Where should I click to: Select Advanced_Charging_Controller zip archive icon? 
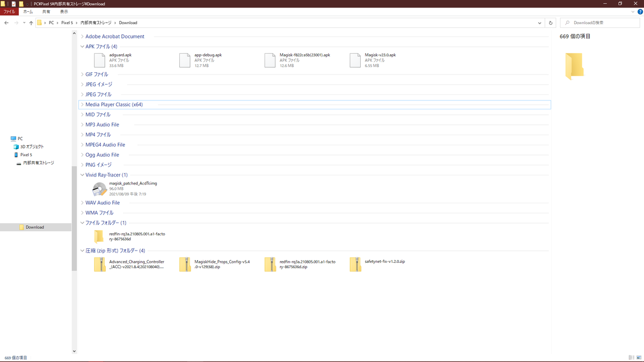[99, 264]
